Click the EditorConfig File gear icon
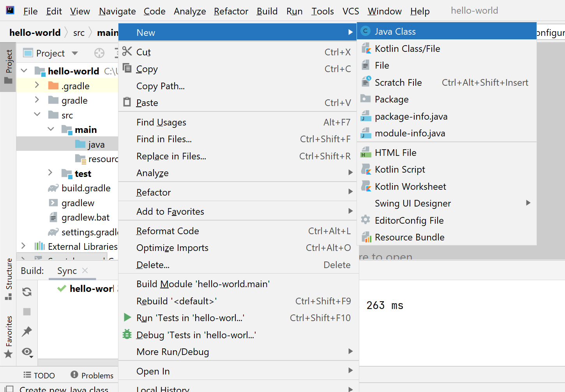565x392 pixels. point(365,220)
